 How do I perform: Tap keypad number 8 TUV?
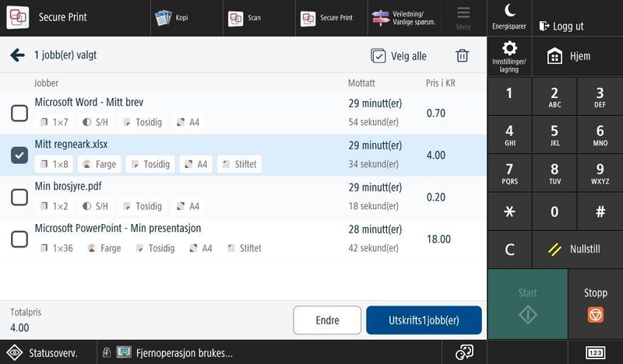[x=554, y=173]
